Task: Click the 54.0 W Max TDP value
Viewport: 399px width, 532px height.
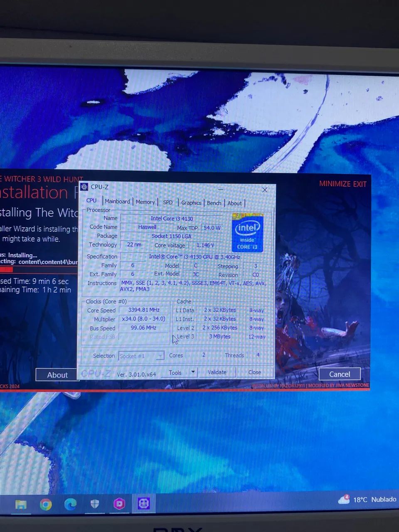Action: click(x=212, y=228)
